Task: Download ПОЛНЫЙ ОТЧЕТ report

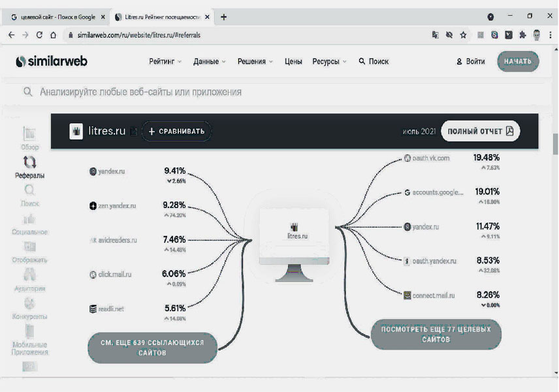Action: (x=480, y=131)
